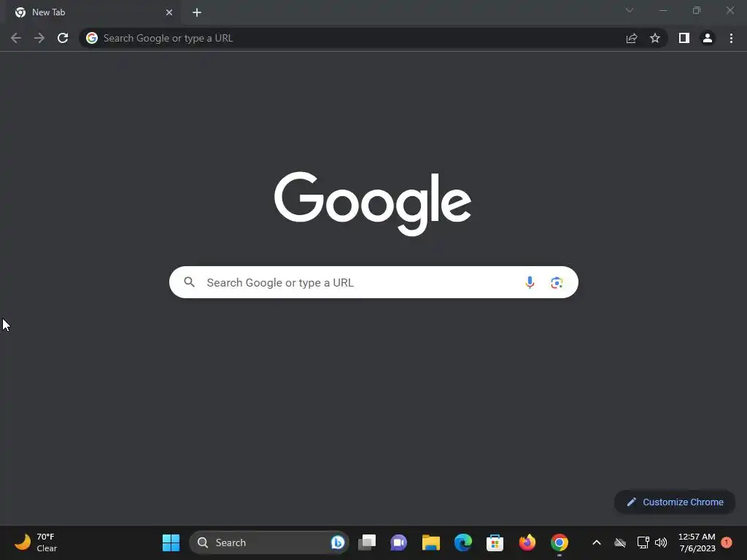Click the magnifier in search box

(x=189, y=282)
